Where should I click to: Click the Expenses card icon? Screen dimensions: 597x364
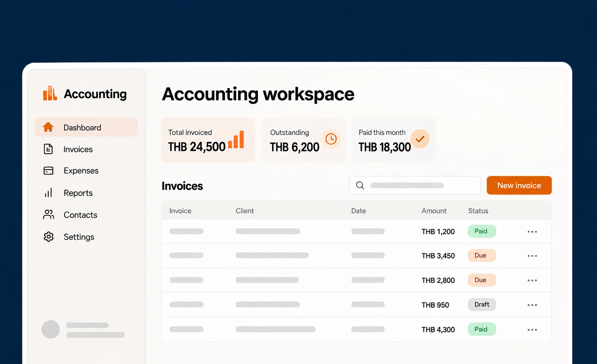48,171
